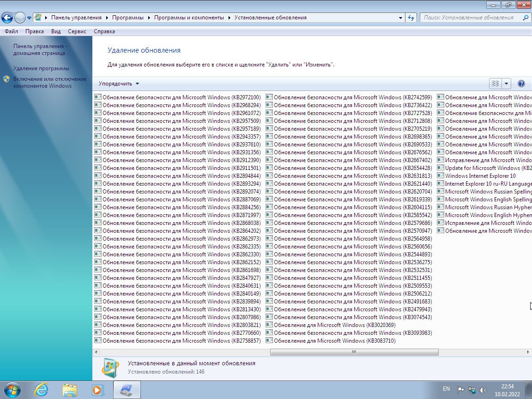This screenshot has width=532, height=399.
Task: Refresh the Installed Updates list
Action: [411, 18]
